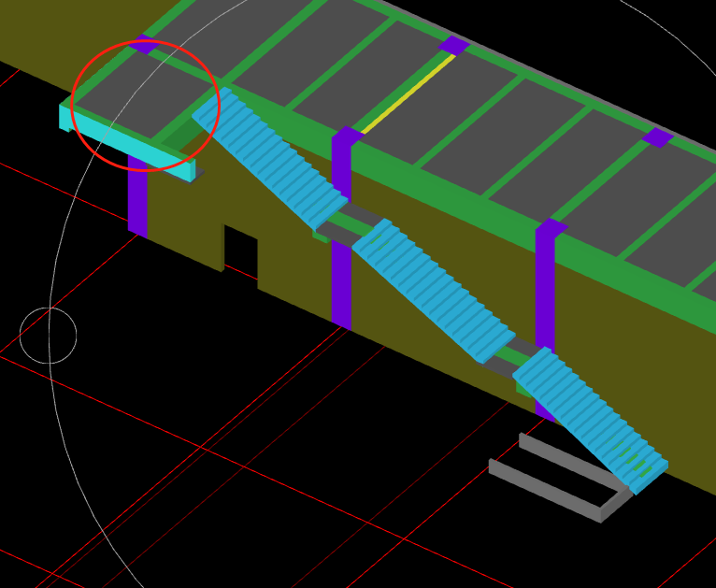Select the topmost blue stair flight

click(270, 157)
